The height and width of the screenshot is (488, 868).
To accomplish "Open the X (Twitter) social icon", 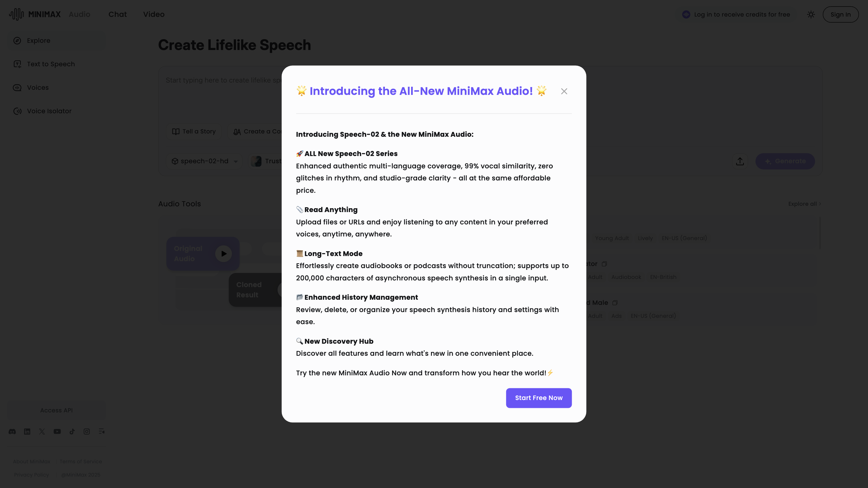I will point(42,431).
